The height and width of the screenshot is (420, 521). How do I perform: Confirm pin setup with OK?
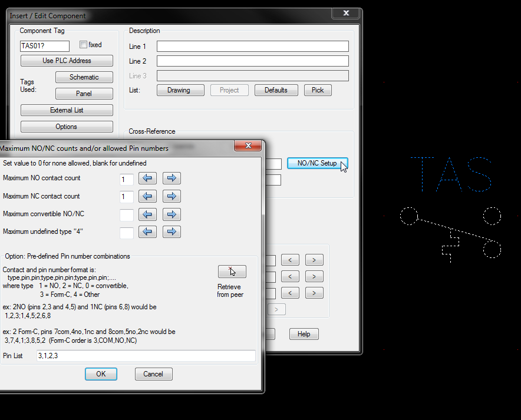pos(100,373)
